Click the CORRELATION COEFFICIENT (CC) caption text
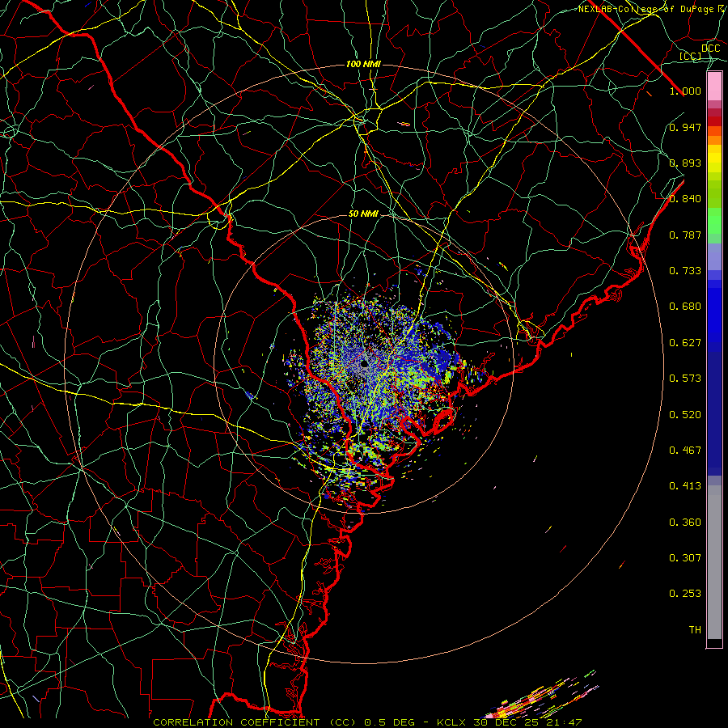The width and height of the screenshot is (728, 728). click(x=254, y=722)
